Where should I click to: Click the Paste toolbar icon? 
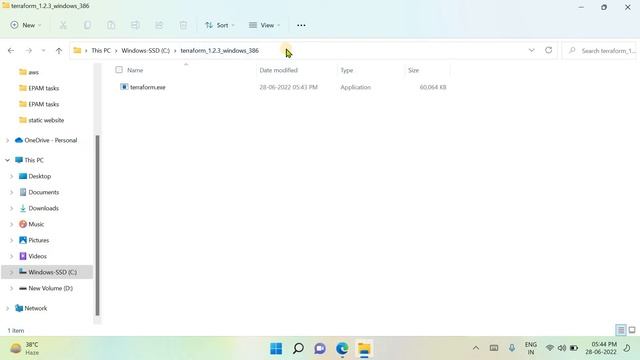pos(111,25)
